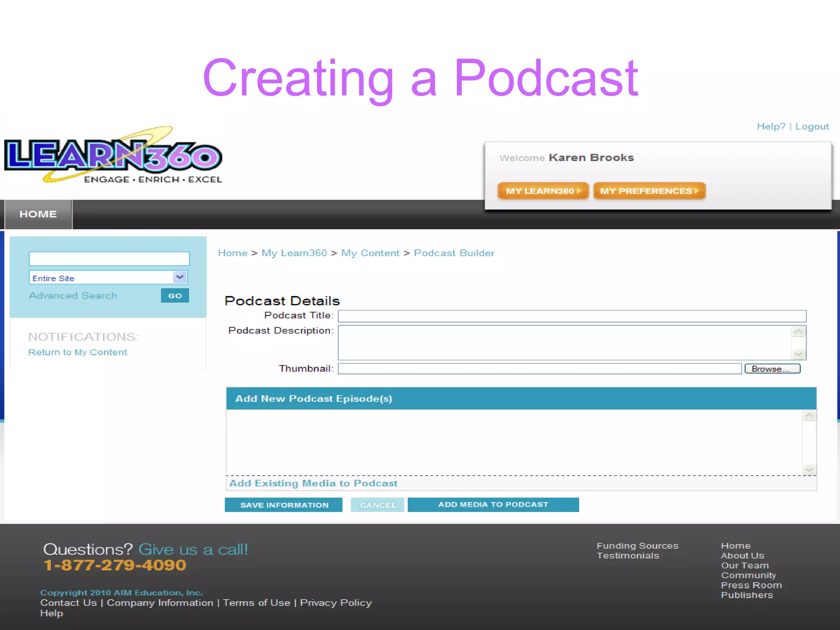Open the MY PREFERENCES button
This screenshot has height=630, width=840.
tap(649, 191)
